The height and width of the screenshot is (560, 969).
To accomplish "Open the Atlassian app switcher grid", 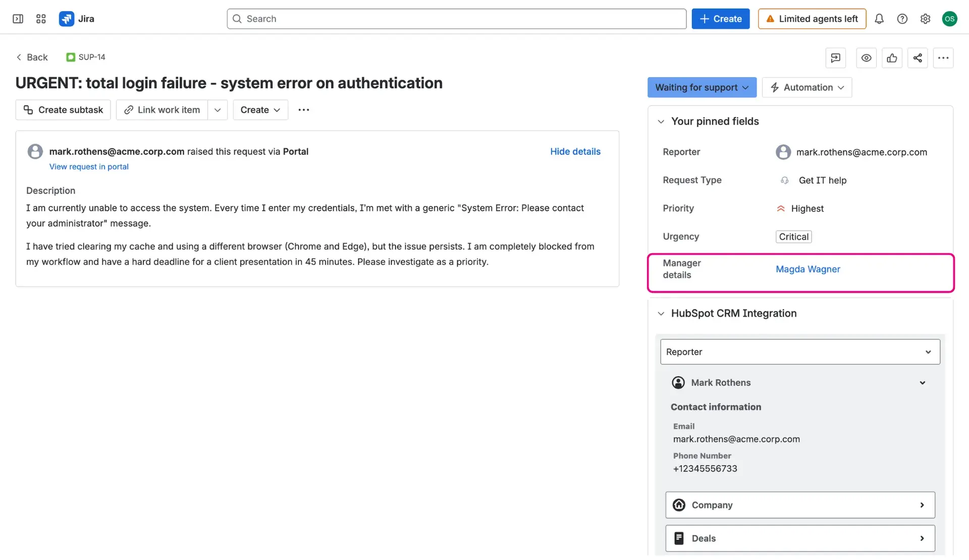I will click(x=41, y=19).
